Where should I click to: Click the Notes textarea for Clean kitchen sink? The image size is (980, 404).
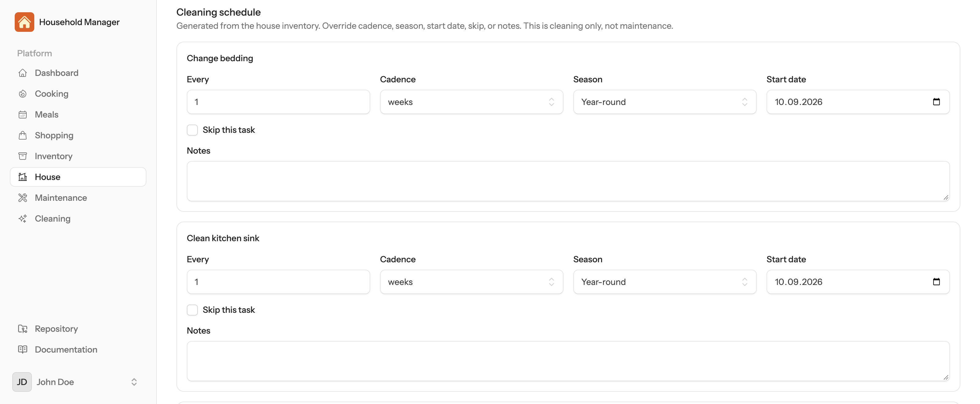[x=568, y=361]
